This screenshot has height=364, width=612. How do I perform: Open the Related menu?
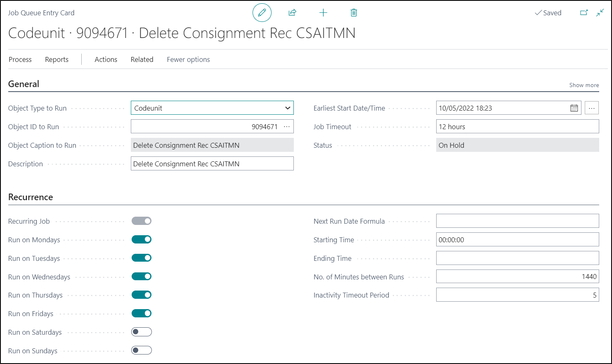tap(142, 59)
